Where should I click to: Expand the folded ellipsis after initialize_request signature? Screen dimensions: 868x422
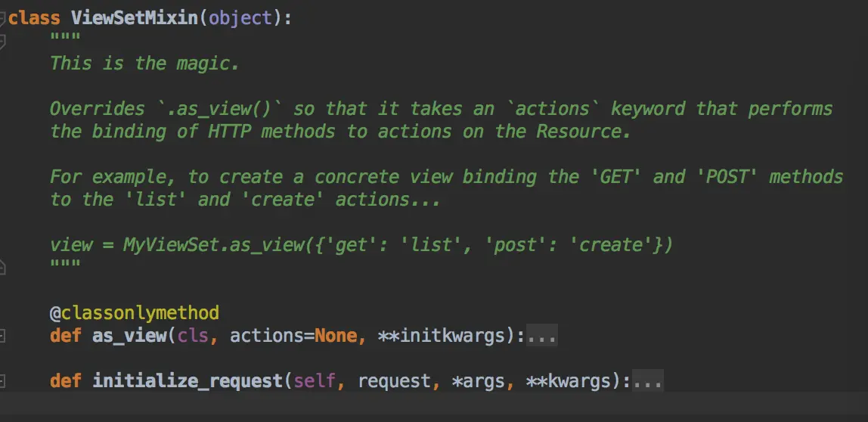647,382
